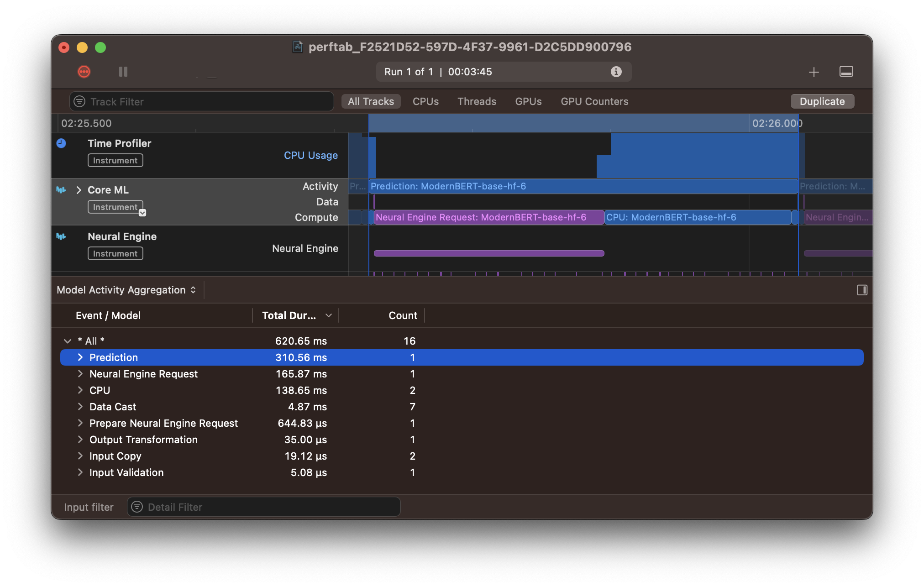
Task: Switch to the CPUs tab
Action: [425, 101]
